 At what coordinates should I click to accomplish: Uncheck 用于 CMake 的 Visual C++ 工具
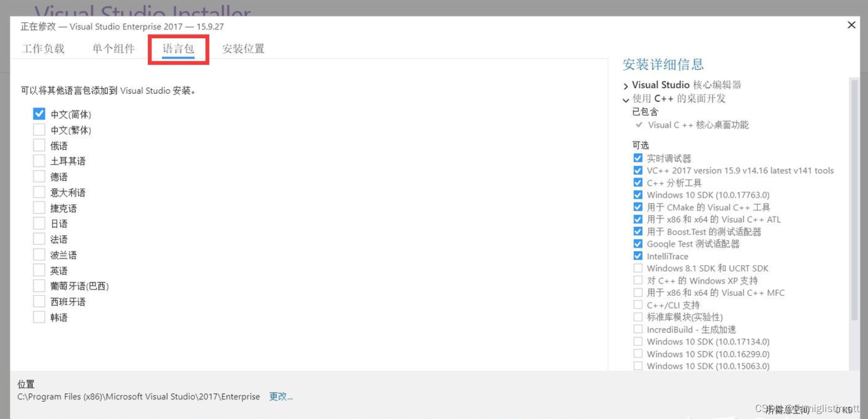[x=638, y=207]
